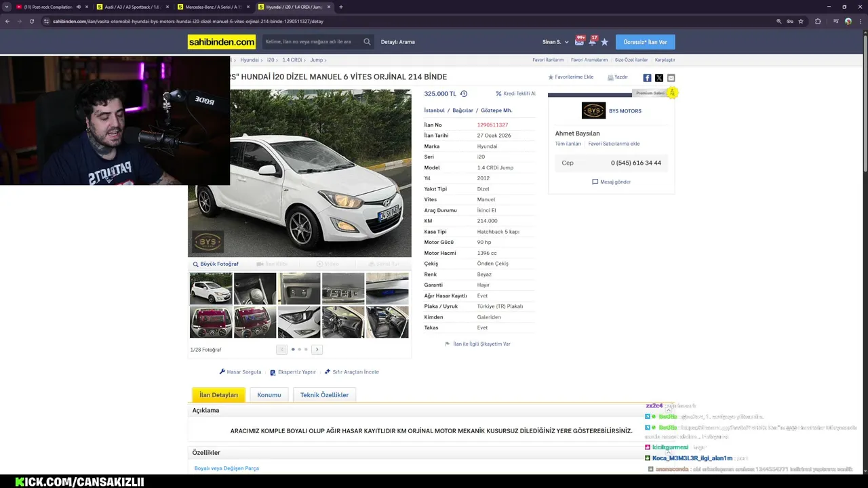
Task: Open İstanbul location breadcrumb
Action: (435, 110)
